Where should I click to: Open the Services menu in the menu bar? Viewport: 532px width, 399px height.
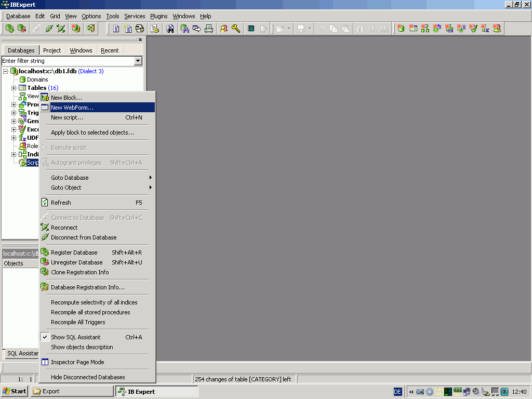point(135,16)
